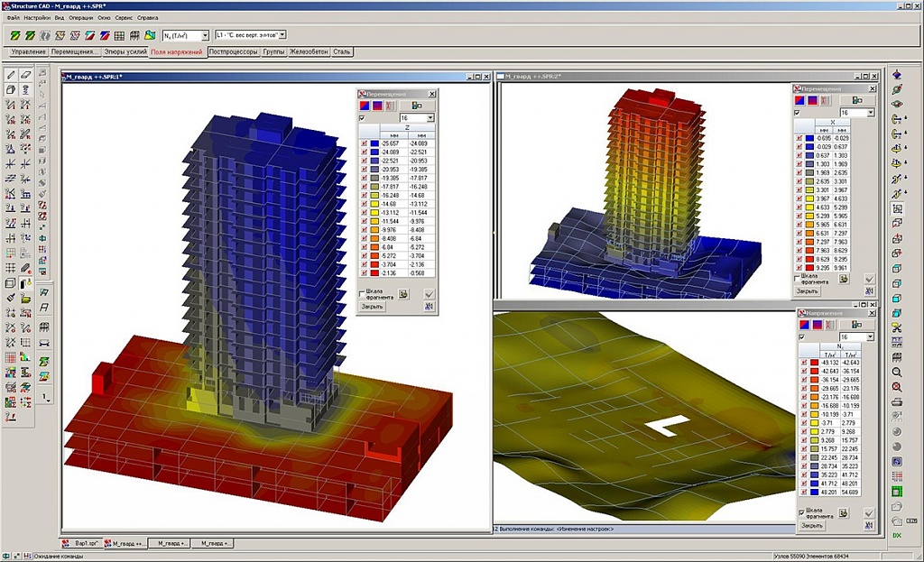
Task: Click the red-circled magnifier icon in right toolbar
Action: (897, 387)
